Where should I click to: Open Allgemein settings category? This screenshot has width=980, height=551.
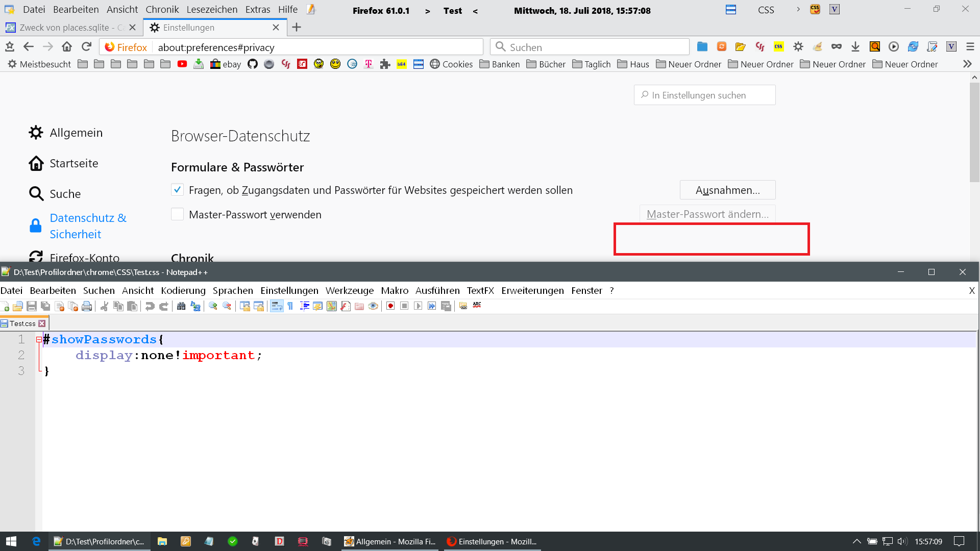(76, 133)
